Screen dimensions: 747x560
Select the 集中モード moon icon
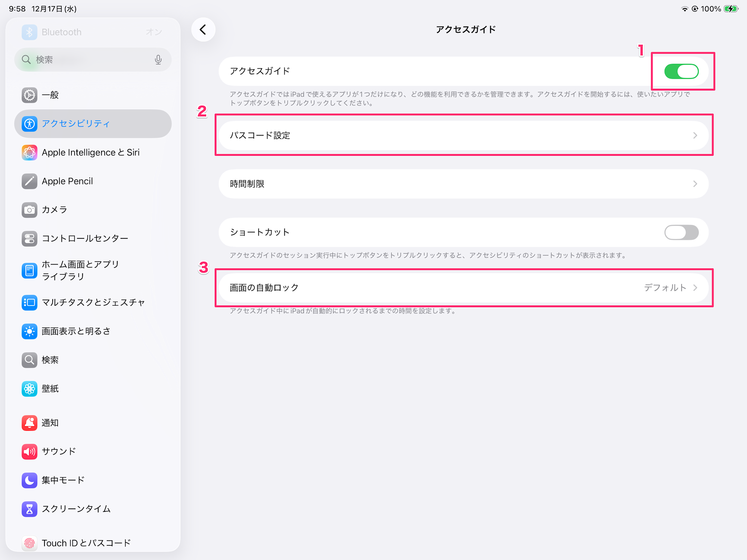click(x=29, y=480)
